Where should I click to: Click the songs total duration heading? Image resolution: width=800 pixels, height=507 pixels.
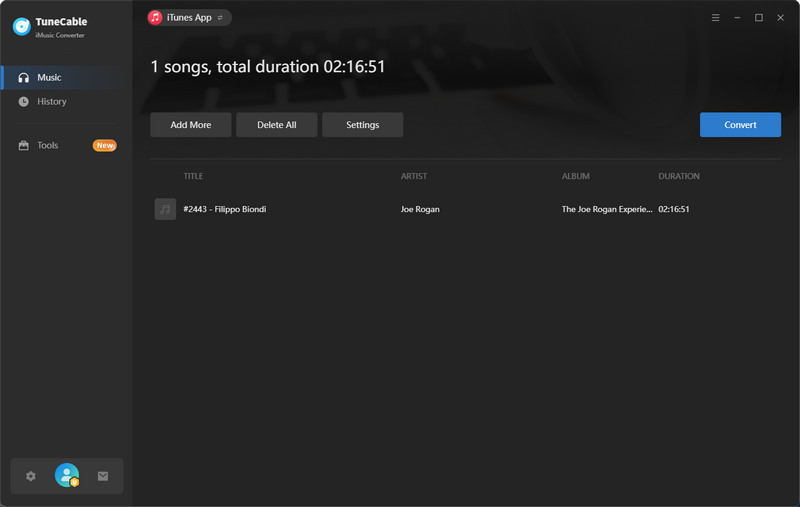coord(267,67)
